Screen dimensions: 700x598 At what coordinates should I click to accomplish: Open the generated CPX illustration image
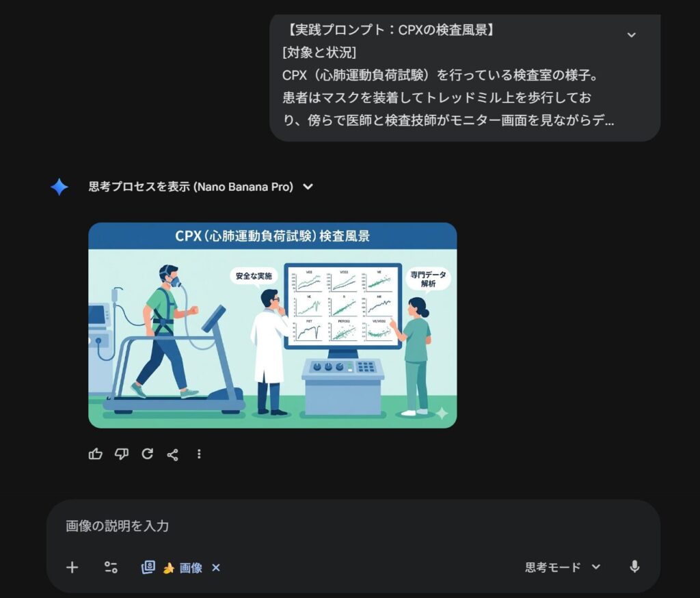pyautogui.click(x=272, y=325)
